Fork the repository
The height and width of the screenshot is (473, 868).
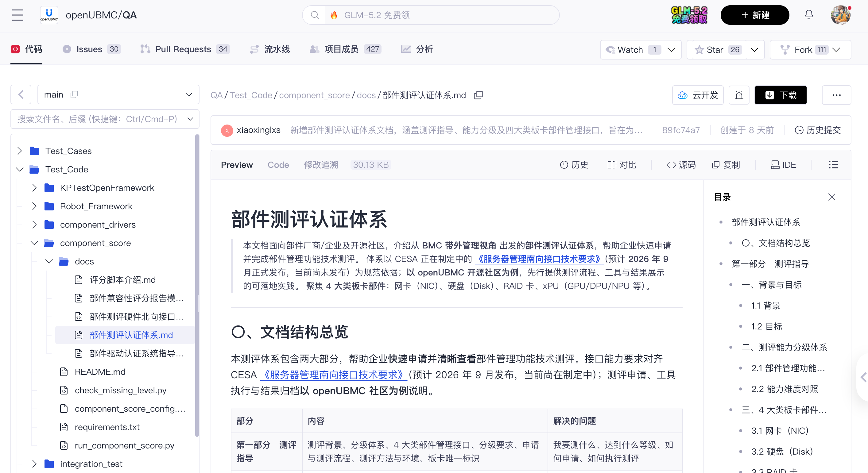click(x=804, y=49)
